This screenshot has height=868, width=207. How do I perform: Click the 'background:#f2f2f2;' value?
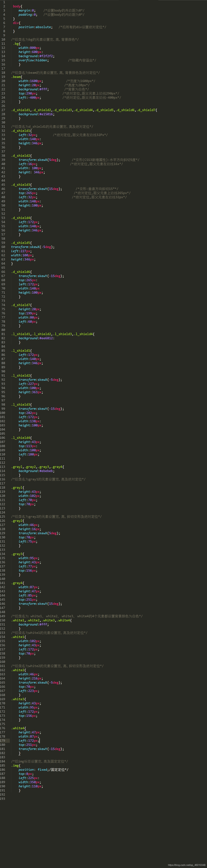pos(36,56)
